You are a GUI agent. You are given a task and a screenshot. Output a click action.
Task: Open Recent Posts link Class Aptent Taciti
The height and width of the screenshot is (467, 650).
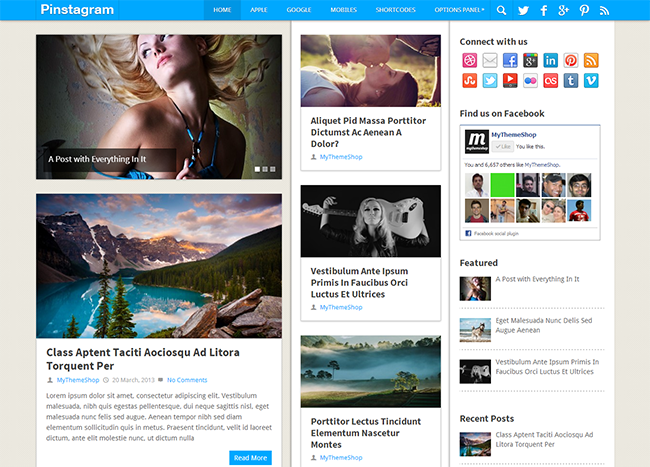pyautogui.click(x=544, y=440)
